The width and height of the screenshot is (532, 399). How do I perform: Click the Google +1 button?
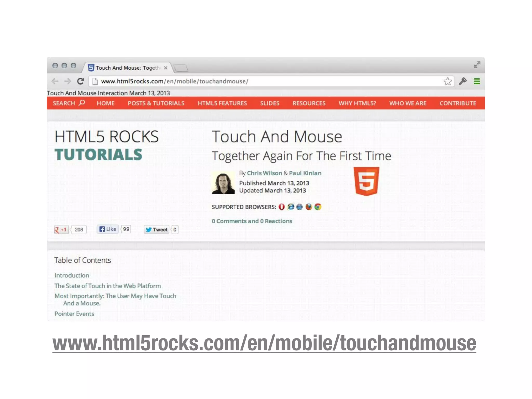pyautogui.click(x=61, y=230)
